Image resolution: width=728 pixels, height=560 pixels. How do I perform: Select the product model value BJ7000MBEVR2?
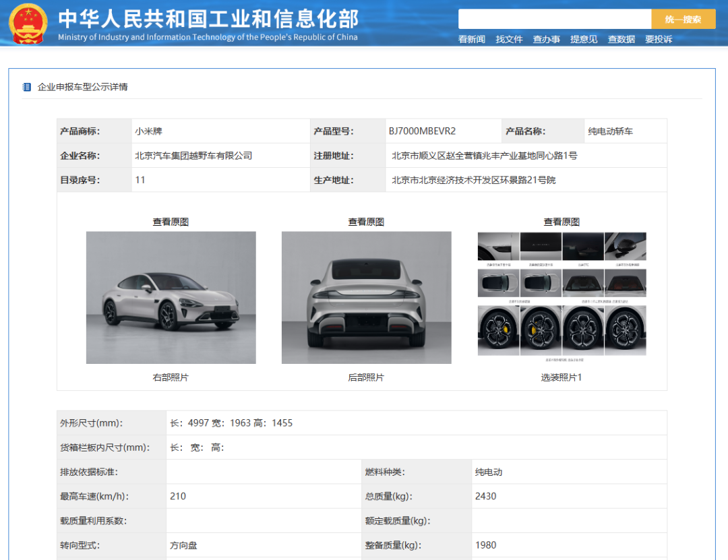click(422, 131)
